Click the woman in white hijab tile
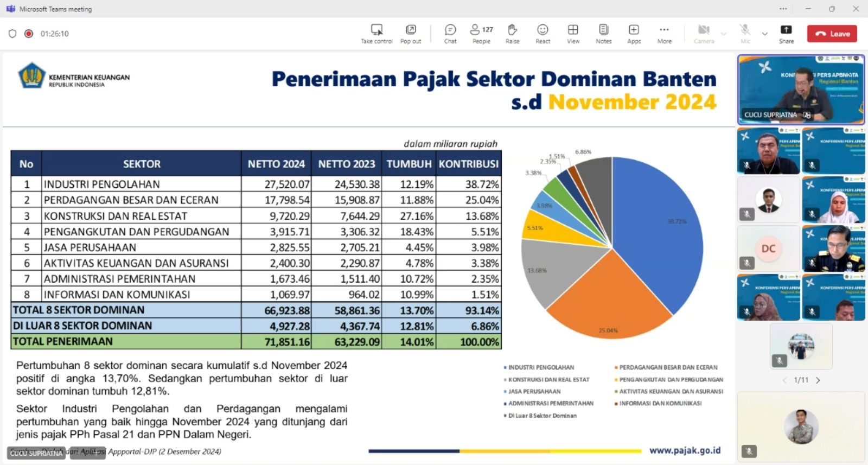868x465 pixels. pyautogui.click(x=834, y=200)
